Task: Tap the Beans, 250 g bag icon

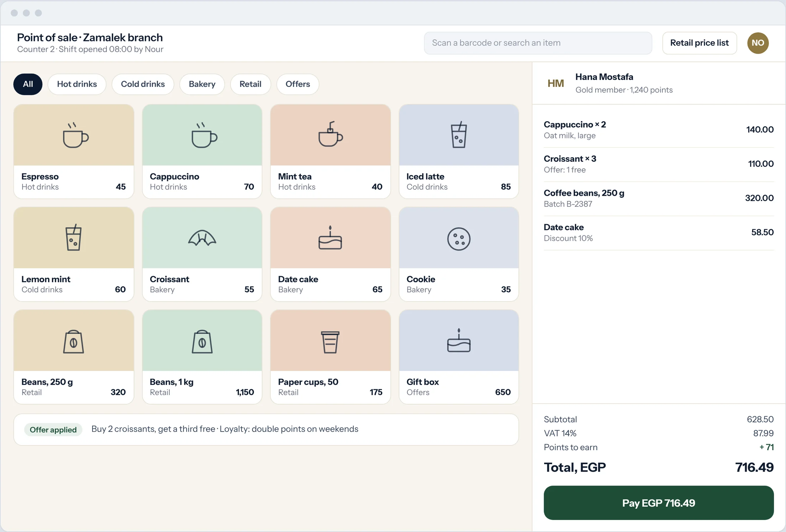Action: click(x=74, y=342)
